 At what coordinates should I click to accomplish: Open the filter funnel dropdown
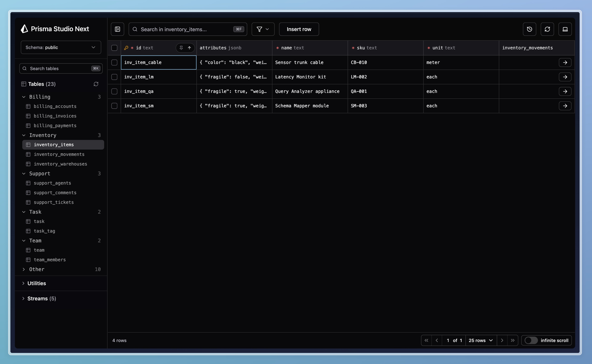[x=263, y=29]
